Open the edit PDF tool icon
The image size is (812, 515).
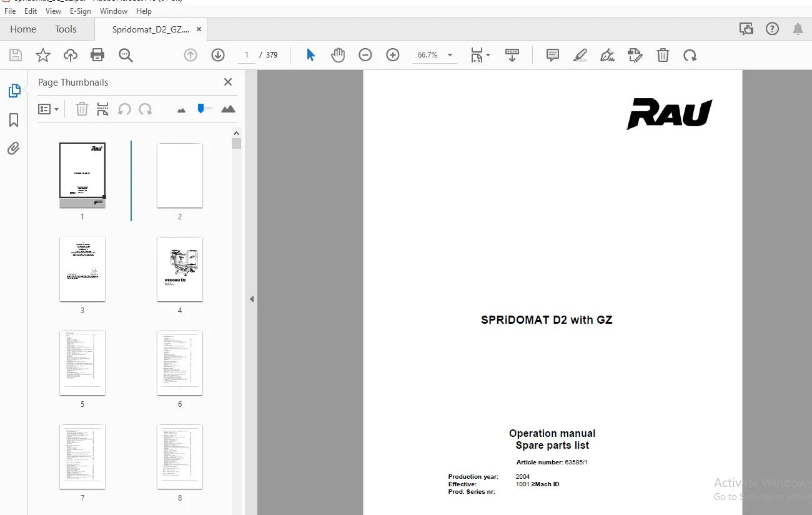point(635,55)
